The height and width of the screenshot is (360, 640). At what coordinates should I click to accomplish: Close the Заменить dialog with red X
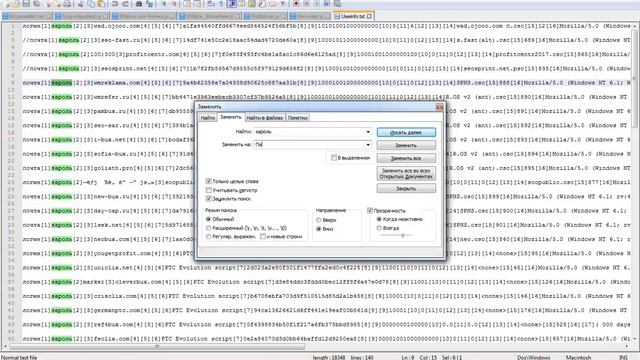click(439, 107)
